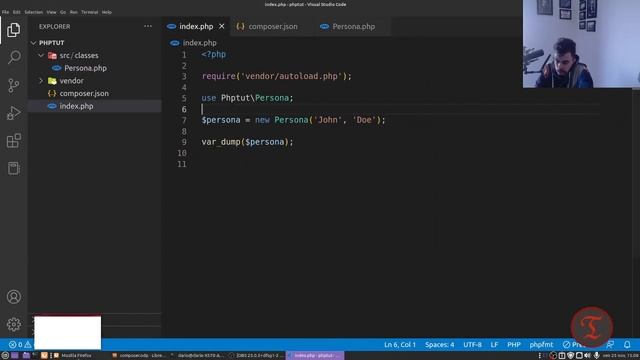Click the volume icon in system tray
Image resolution: width=640 pixels, height=360 pixels.
[587, 356]
